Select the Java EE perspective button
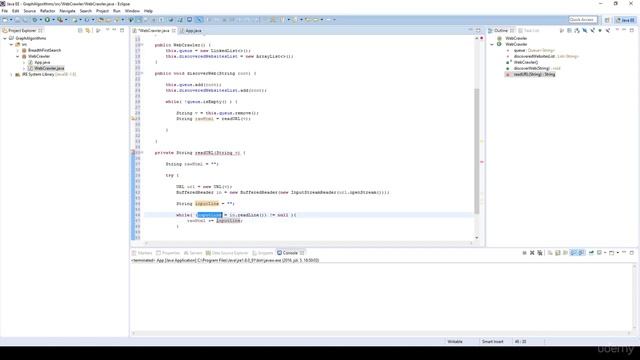The image size is (640, 360). click(625, 20)
